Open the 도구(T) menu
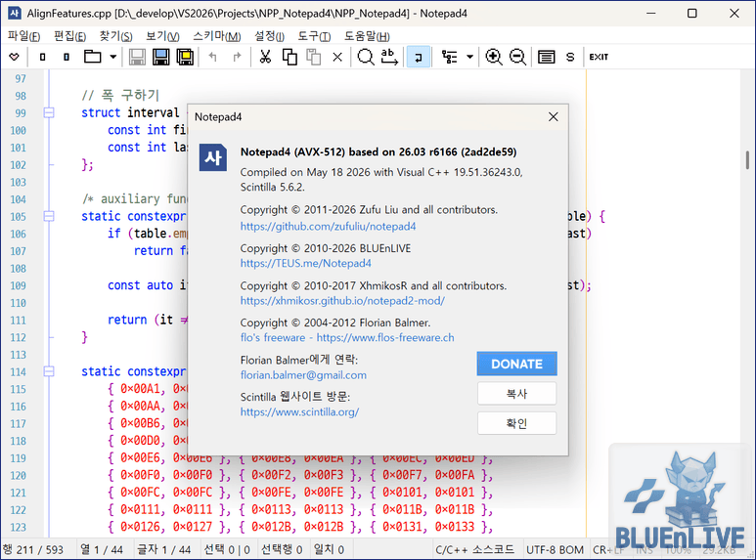Viewport: 756px width, 560px height. [x=314, y=36]
